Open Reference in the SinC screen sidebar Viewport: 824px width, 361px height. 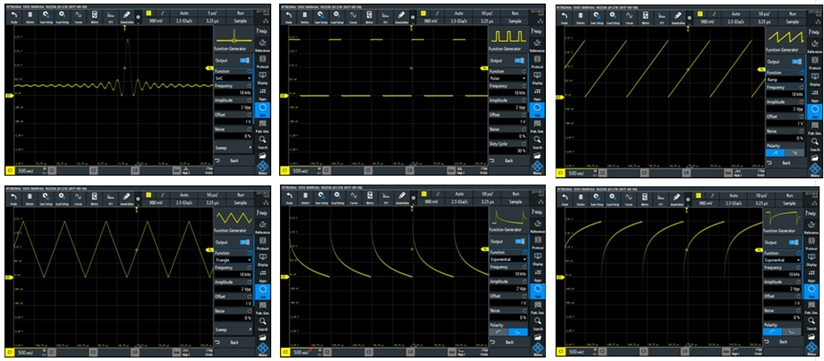click(x=262, y=45)
